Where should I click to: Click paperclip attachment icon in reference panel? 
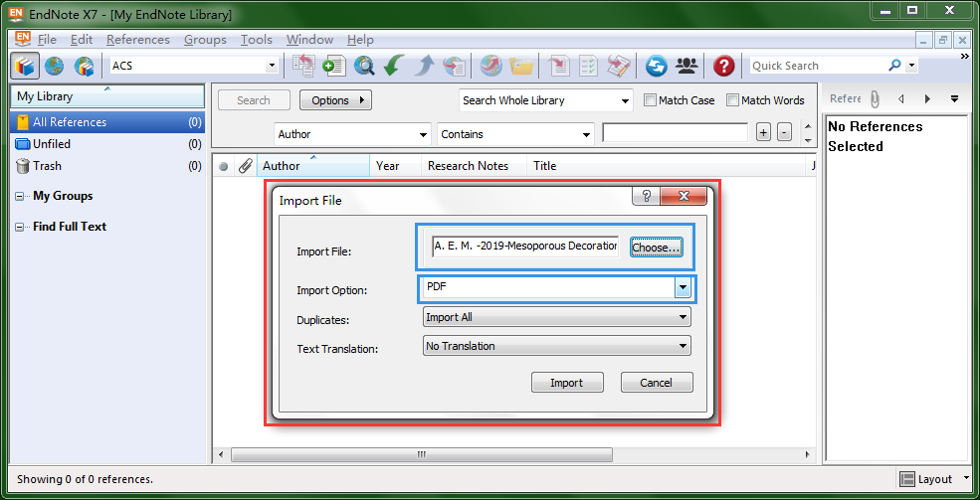(875, 98)
